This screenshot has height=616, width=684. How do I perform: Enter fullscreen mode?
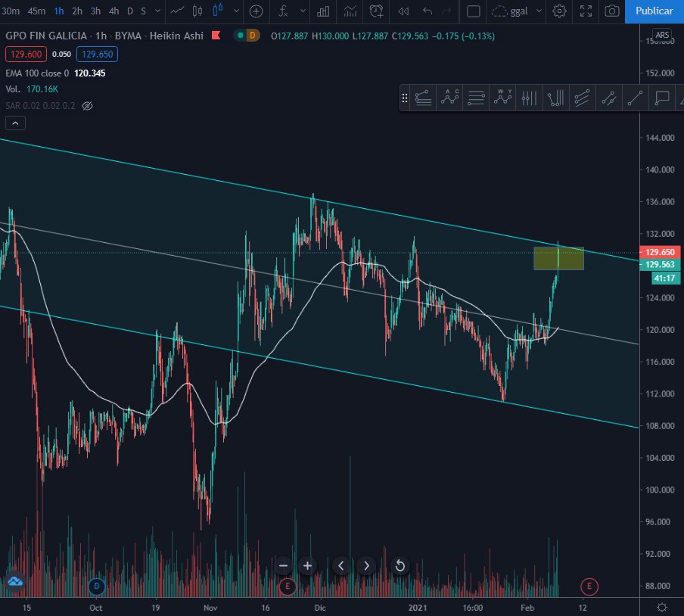[x=586, y=11]
